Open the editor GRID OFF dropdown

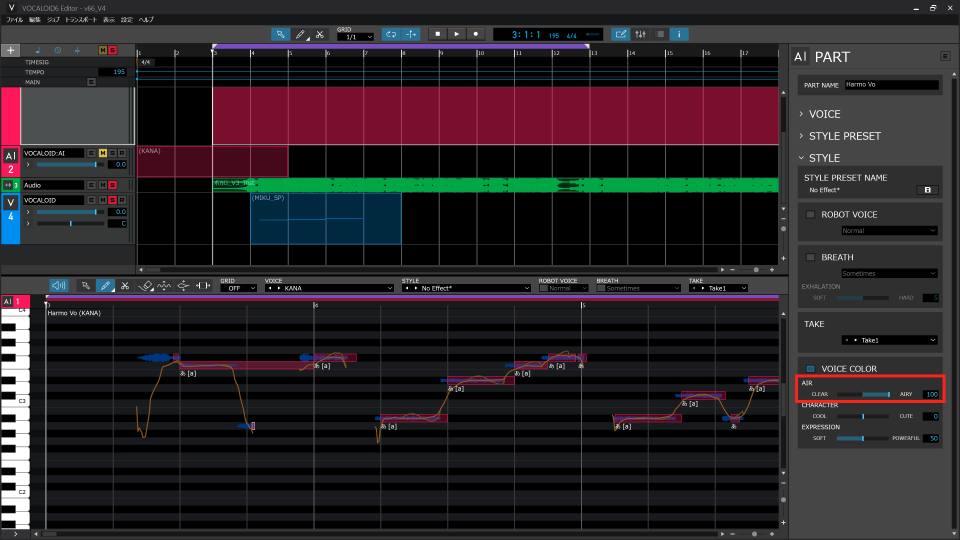click(x=238, y=288)
